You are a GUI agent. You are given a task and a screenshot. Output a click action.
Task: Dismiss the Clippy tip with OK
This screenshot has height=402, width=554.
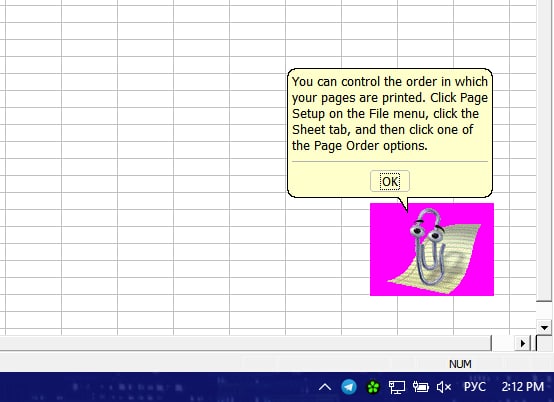tap(390, 181)
